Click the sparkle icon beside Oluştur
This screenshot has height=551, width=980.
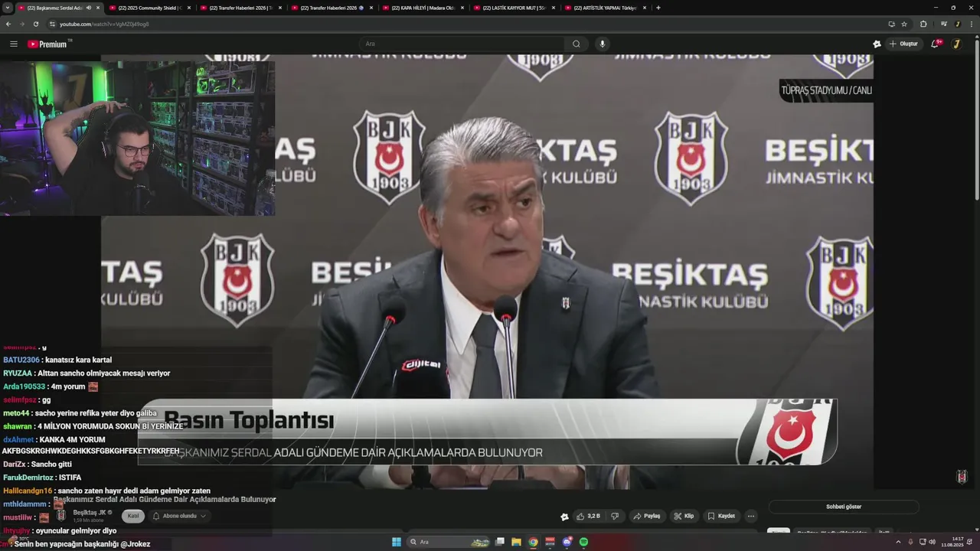[x=877, y=44]
